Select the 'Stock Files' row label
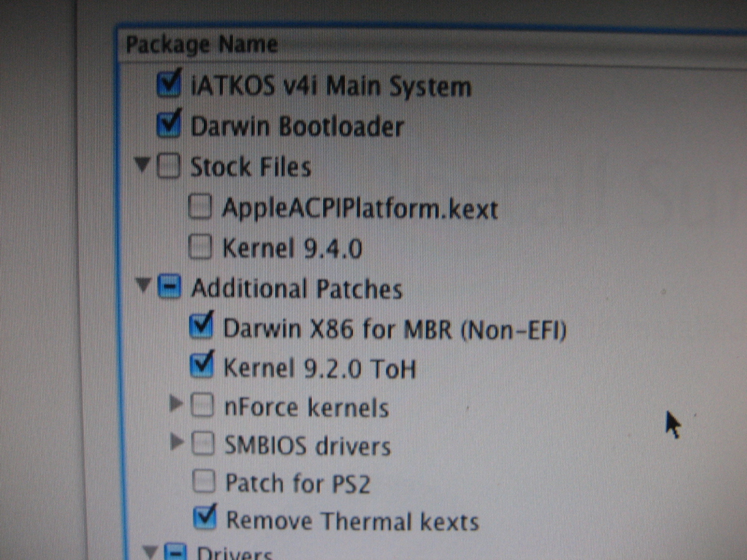The width and height of the screenshot is (747, 560). click(251, 167)
